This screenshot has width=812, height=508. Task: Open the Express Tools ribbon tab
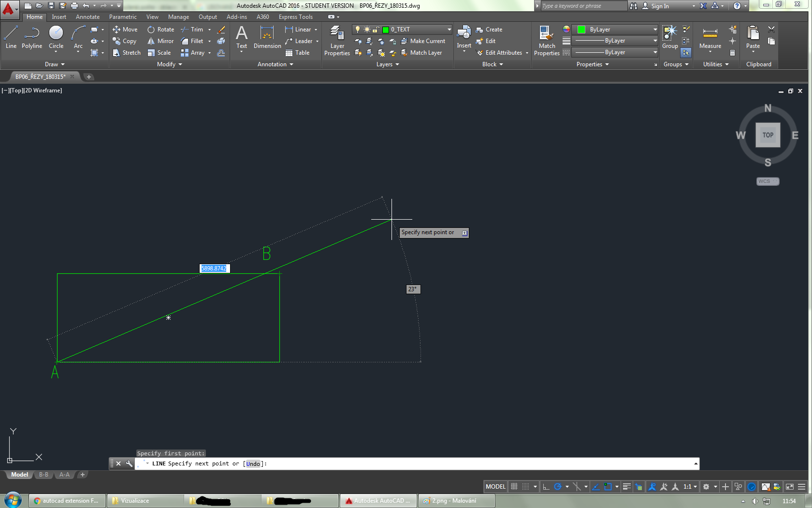pos(295,17)
